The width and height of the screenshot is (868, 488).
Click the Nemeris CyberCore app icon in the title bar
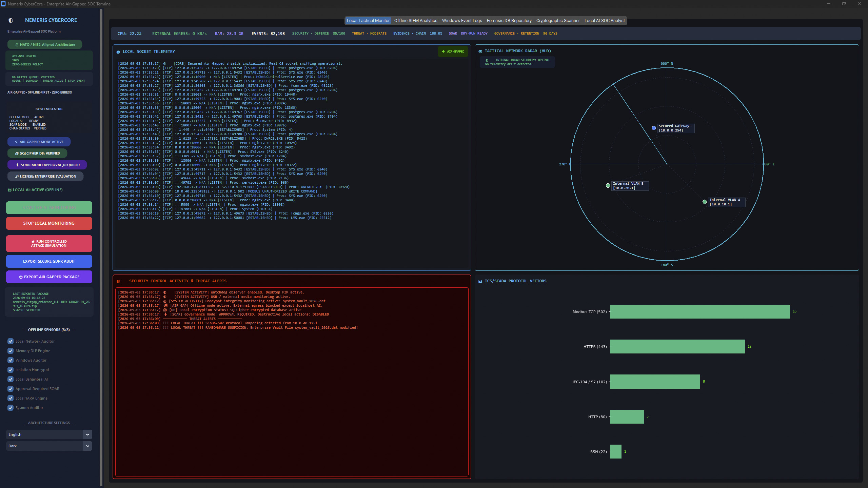click(3, 4)
